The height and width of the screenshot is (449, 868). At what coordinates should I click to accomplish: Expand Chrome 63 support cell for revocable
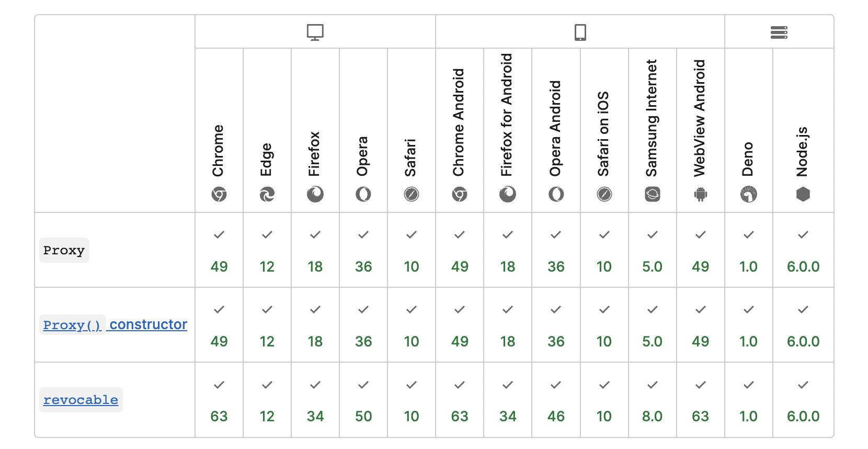219,400
